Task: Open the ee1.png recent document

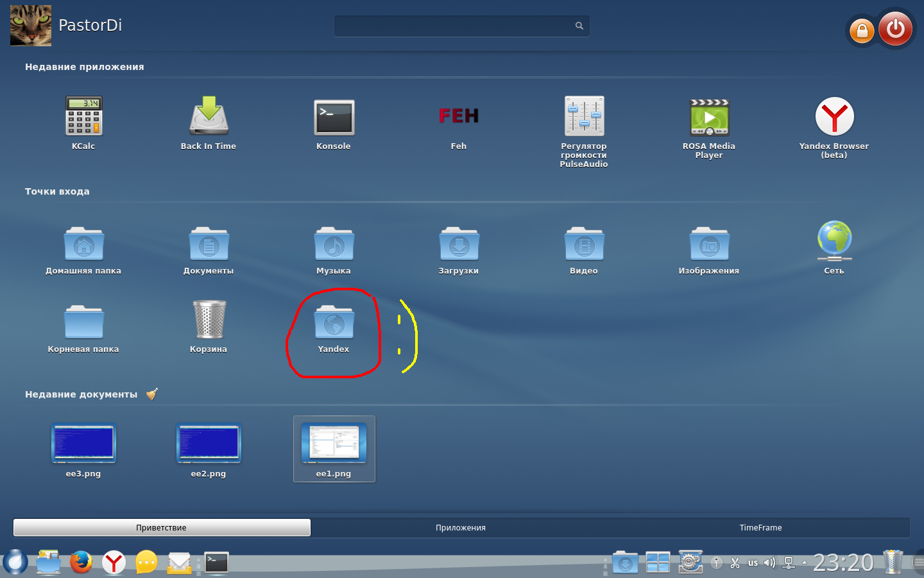Action: tap(334, 449)
